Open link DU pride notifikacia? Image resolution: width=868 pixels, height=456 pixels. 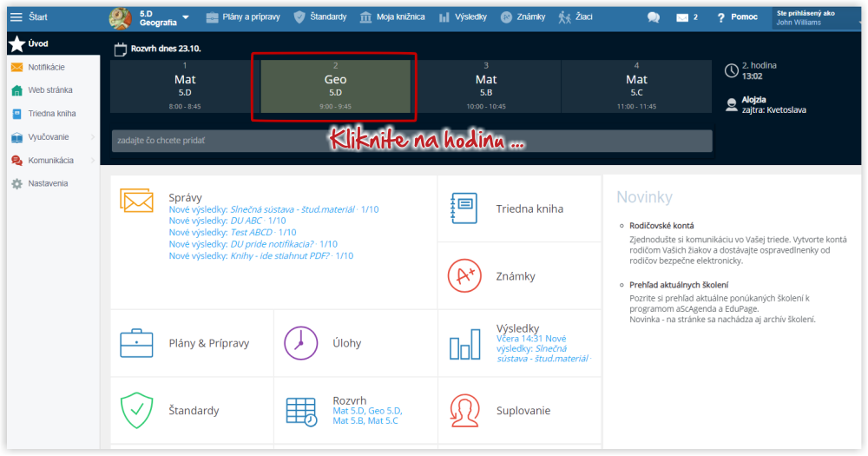coord(272,244)
